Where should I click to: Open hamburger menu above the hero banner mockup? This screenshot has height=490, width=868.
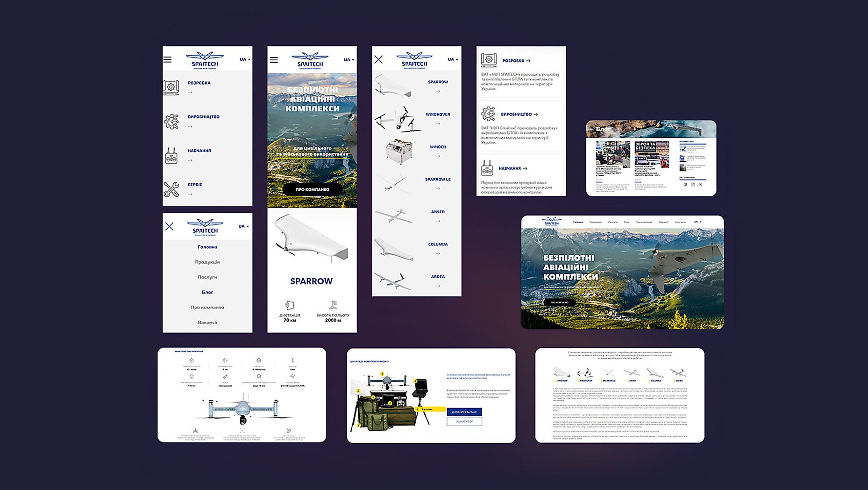[x=274, y=60]
